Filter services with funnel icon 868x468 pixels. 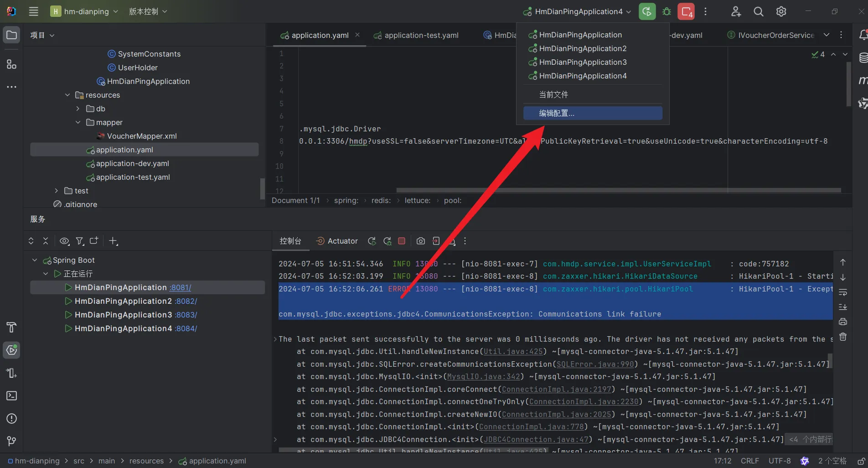pyautogui.click(x=79, y=241)
